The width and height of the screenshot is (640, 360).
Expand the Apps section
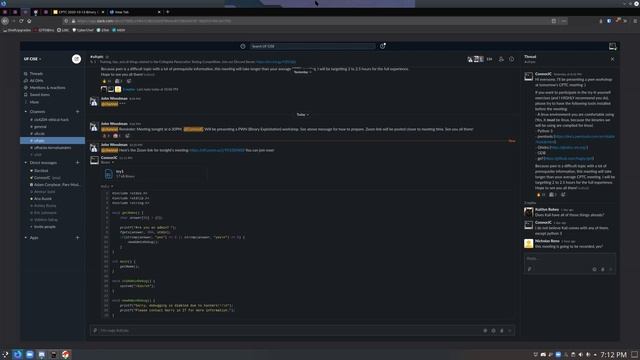pyautogui.click(x=26, y=238)
